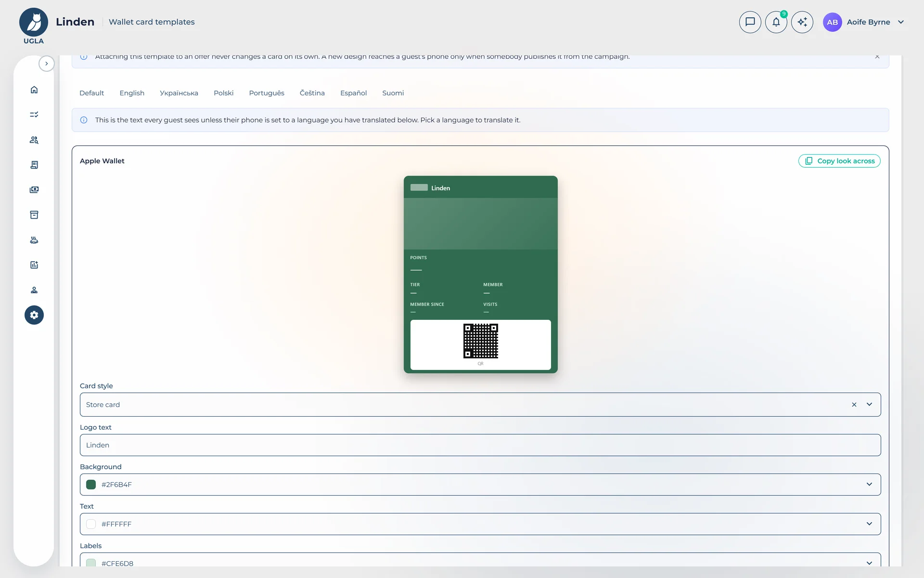Open the chat messages icon
Viewport: 924px width, 578px height.
750,22
